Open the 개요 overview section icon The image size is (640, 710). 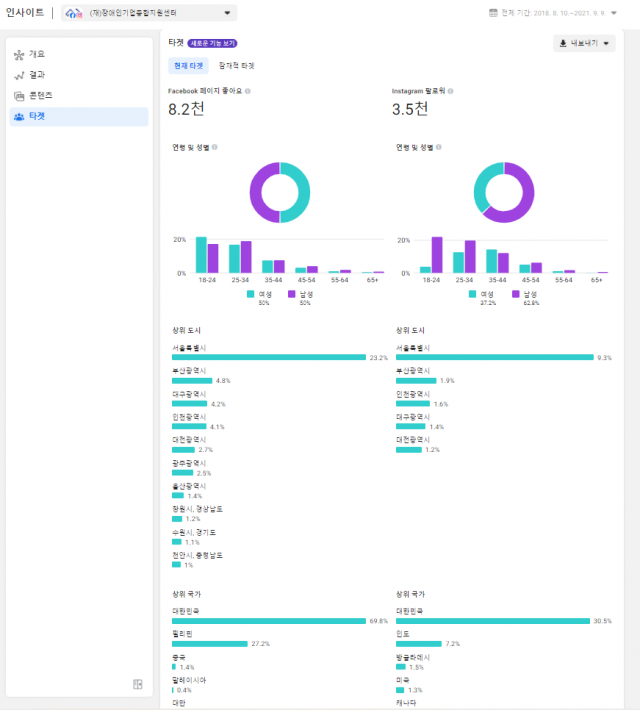tap(19, 54)
